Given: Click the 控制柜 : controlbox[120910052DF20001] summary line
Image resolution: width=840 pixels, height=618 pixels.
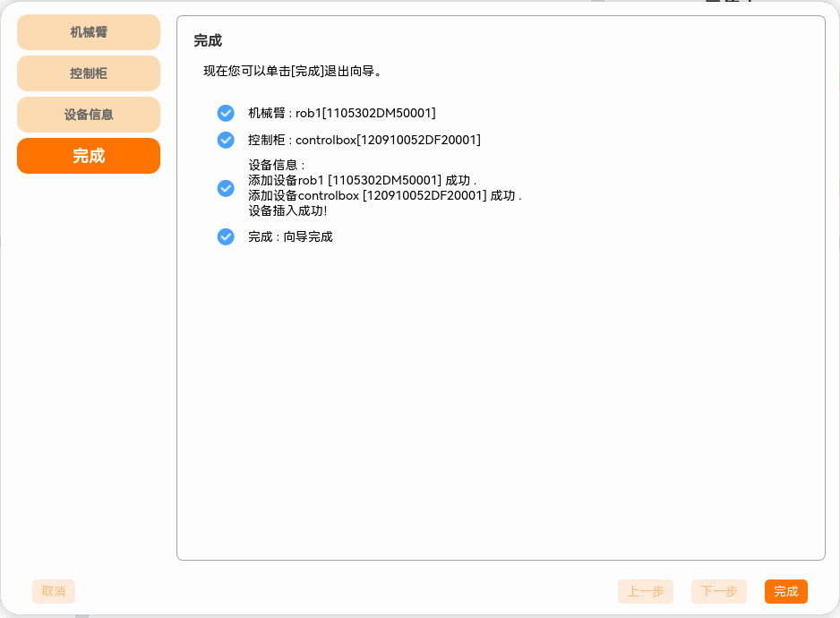Looking at the screenshot, I should click(x=364, y=140).
